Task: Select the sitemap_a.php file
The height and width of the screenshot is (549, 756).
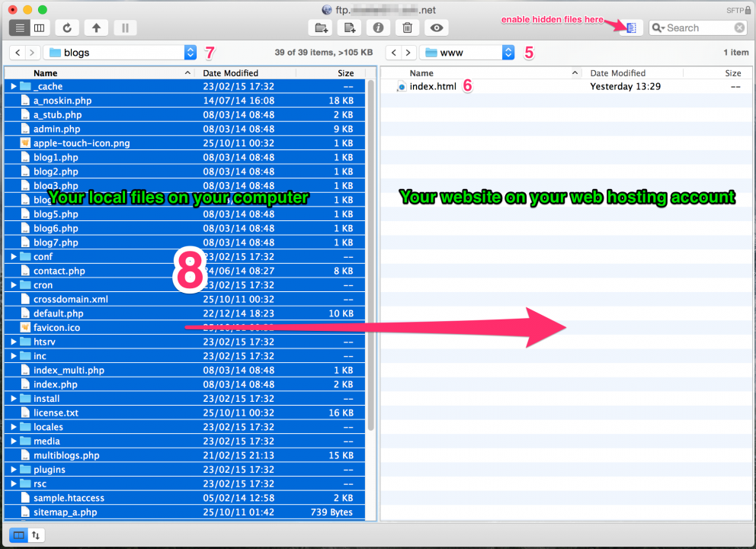Action: [184, 512]
